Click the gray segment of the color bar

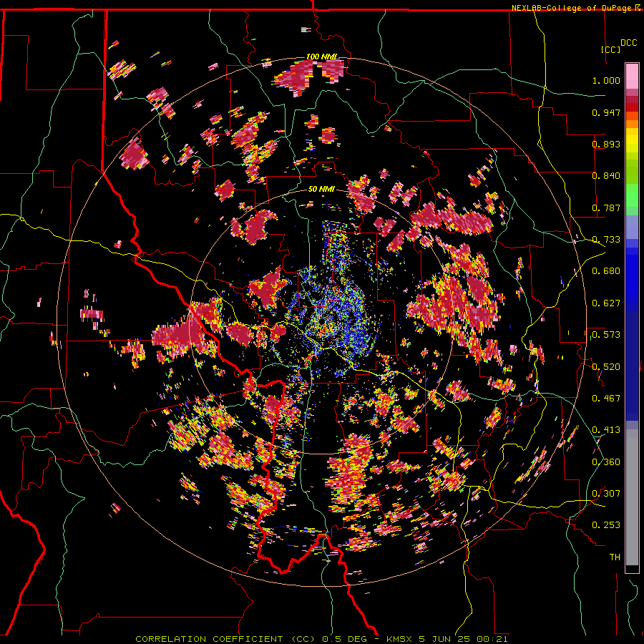click(x=632, y=497)
